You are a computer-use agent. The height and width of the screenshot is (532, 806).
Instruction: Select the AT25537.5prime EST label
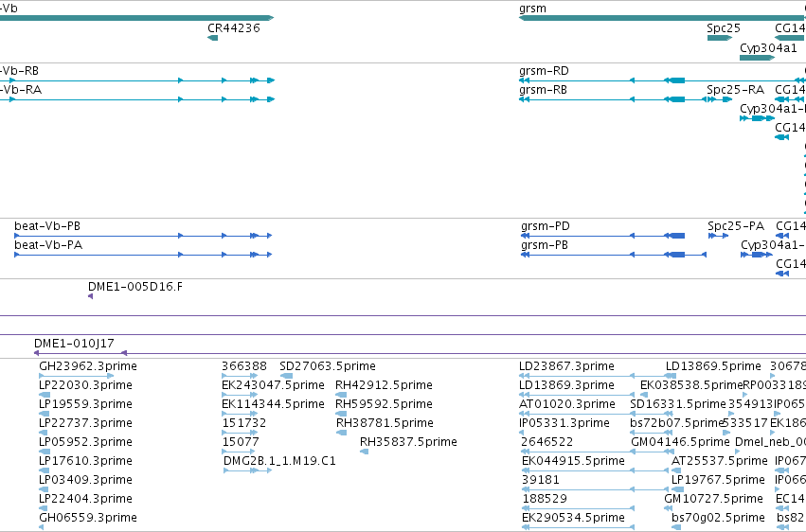719,461
